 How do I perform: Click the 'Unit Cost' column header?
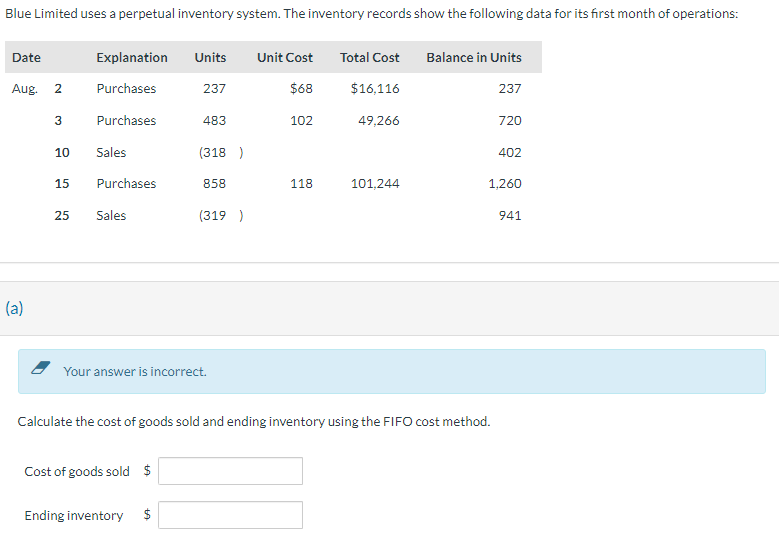point(285,58)
